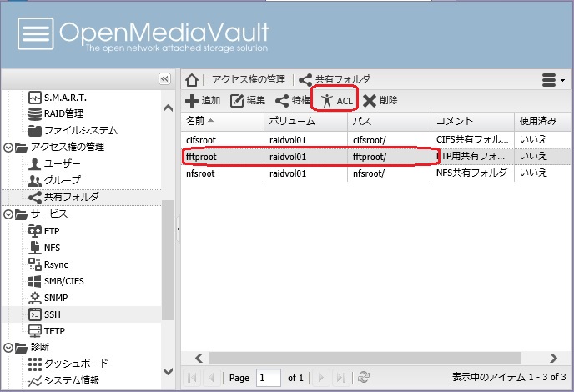The image size is (574, 392).
Task: Click the sidebar vertical scrollbar thumb
Action: pyautogui.click(x=168, y=260)
